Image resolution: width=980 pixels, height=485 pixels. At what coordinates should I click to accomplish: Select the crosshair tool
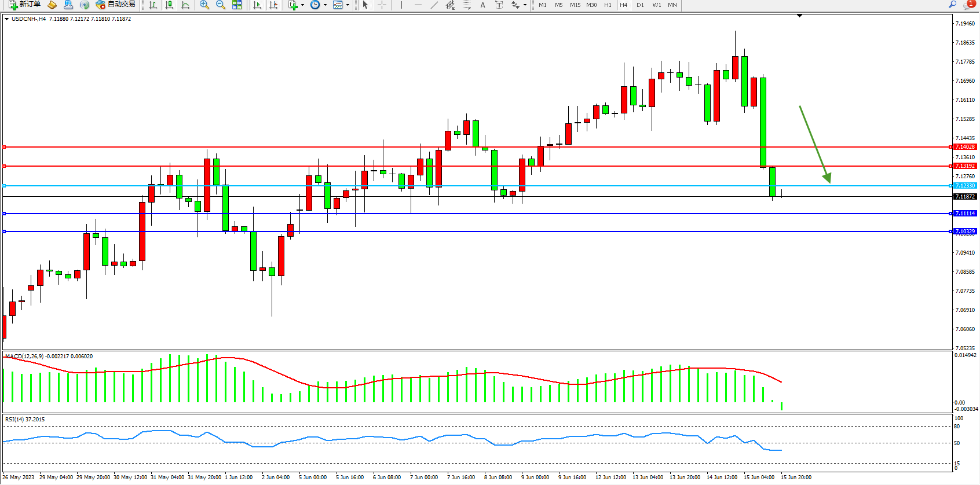pos(382,5)
